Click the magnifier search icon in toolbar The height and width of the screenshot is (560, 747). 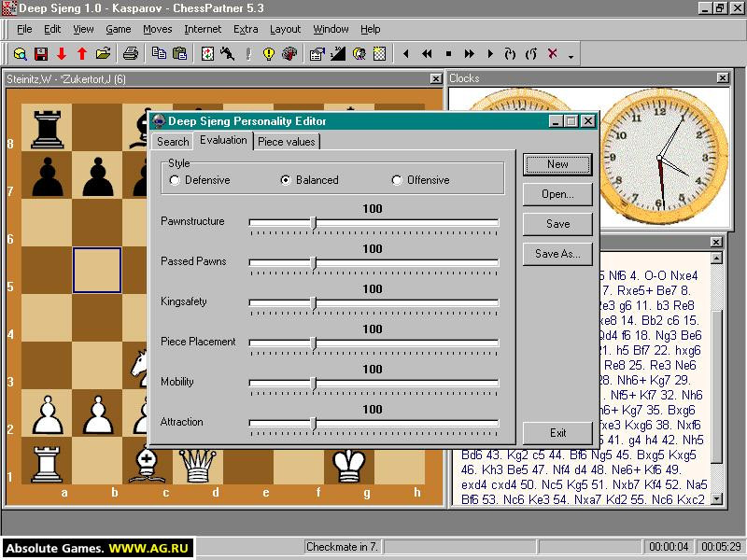pyautogui.click(x=20, y=54)
